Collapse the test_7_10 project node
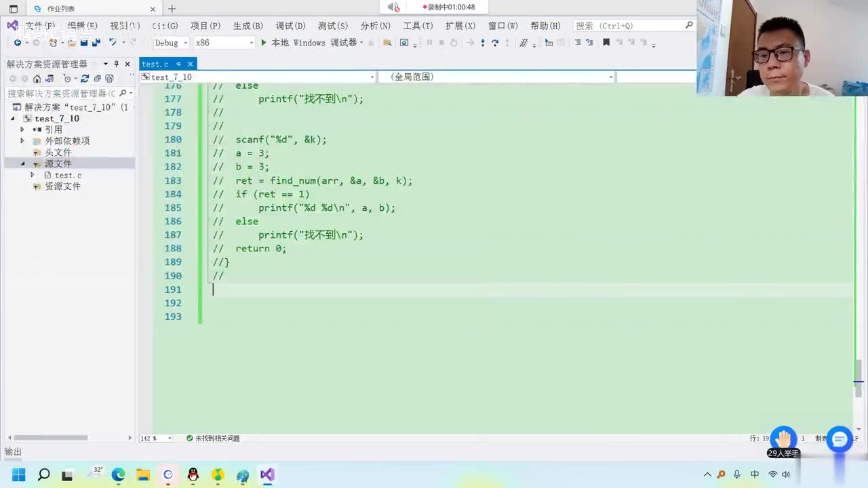Viewport: 868px width, 488px height. [14, 119]
